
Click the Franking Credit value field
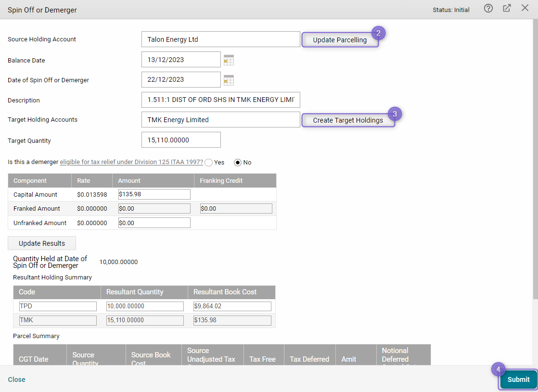click(236, 209)
